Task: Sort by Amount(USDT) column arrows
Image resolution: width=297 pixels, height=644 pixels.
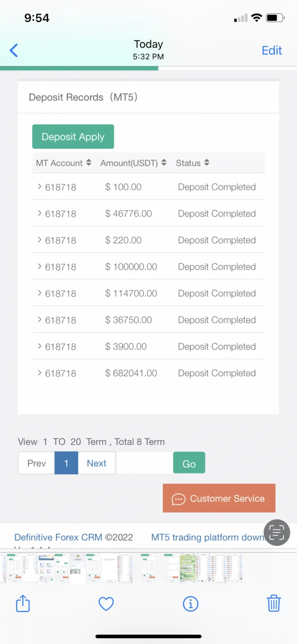Action: tap(163, 163)
